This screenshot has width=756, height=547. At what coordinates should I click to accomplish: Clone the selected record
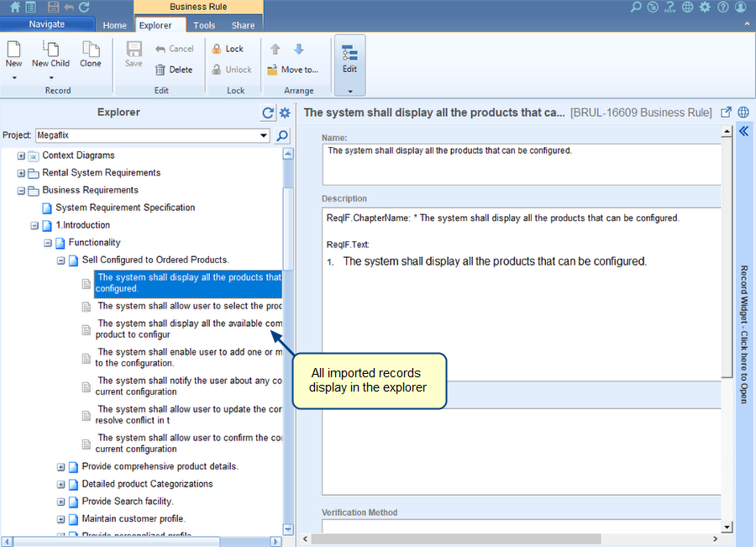coord(91,54)
